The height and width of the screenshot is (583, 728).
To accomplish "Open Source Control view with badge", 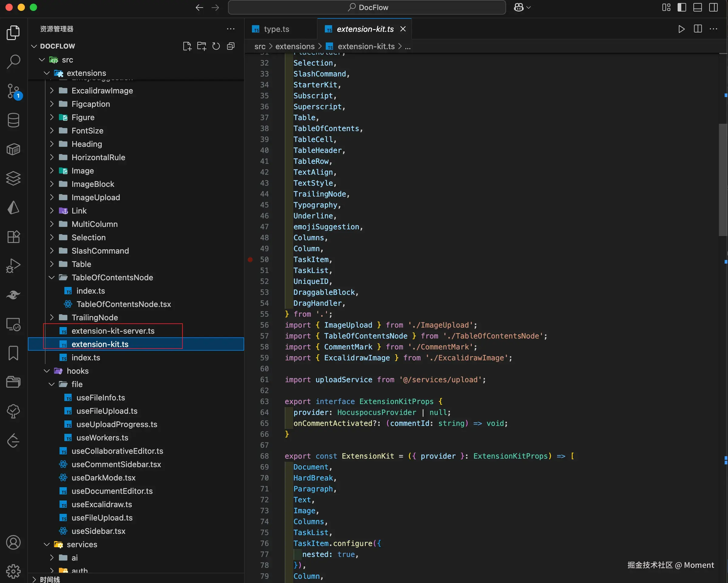I will [13, 91].
